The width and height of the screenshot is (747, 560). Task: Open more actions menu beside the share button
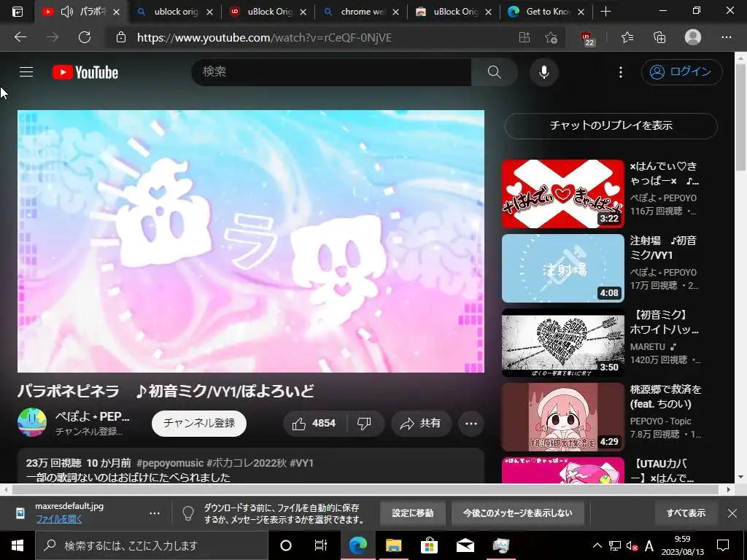tap(471, 424)
